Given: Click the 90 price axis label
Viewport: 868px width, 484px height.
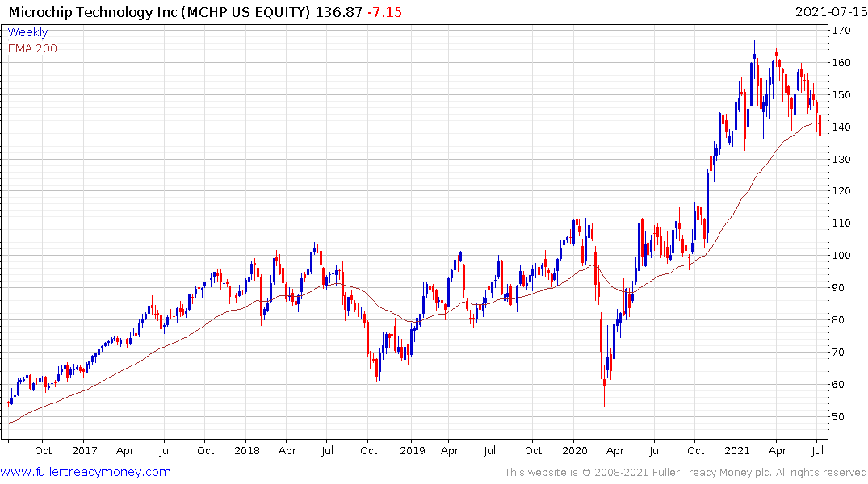Looking at the screenshot, I should (x=839, y=288).
